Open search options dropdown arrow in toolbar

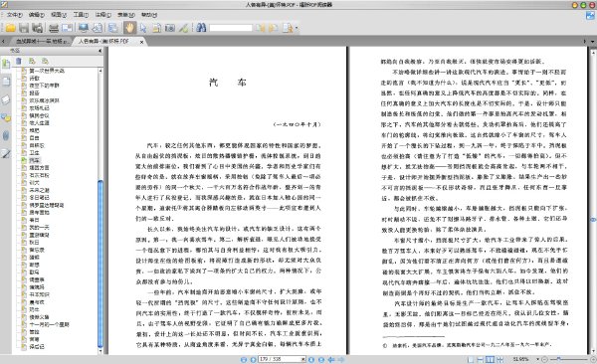point(297,28)
